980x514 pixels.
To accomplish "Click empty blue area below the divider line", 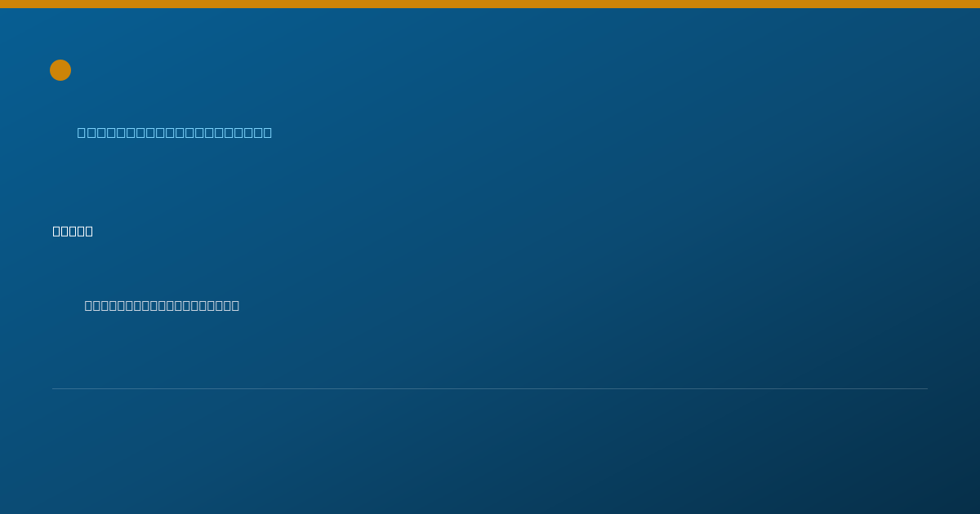I will tap(490, 453).
